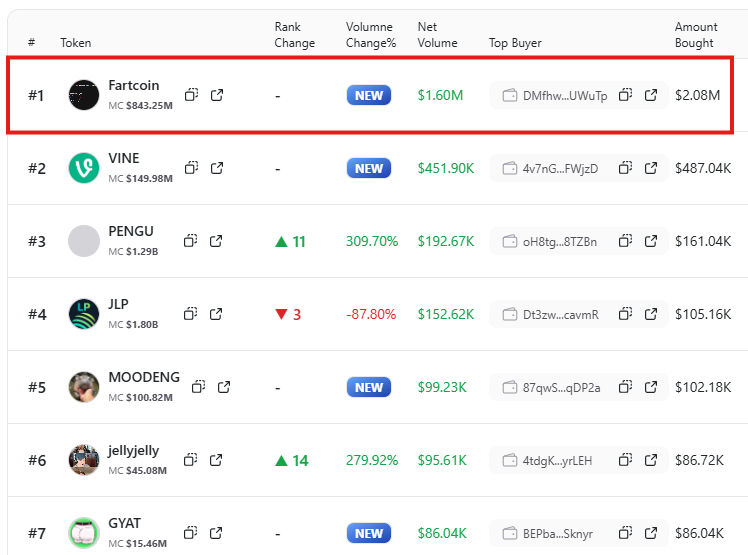Open wallet DMfhw...UWuTp external link
Image resolution: width=748 pixels, height=555 pixels.
651,95
